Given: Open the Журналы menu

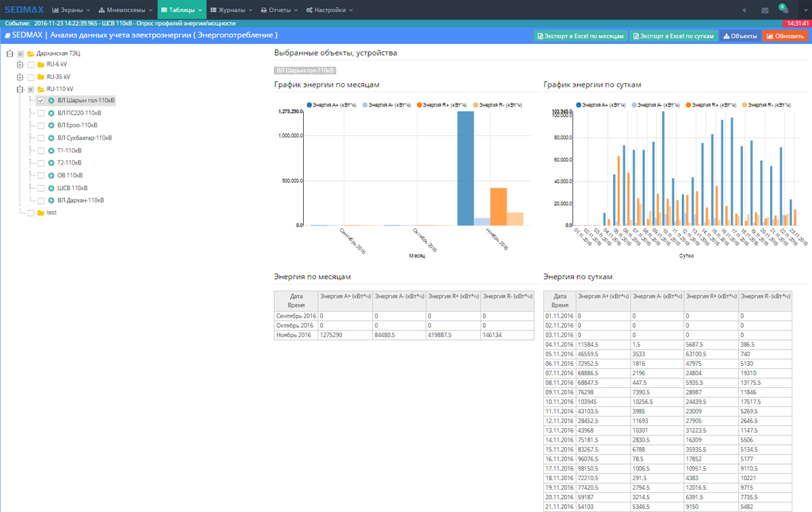Looking at the screenshot, I should 231,10.
